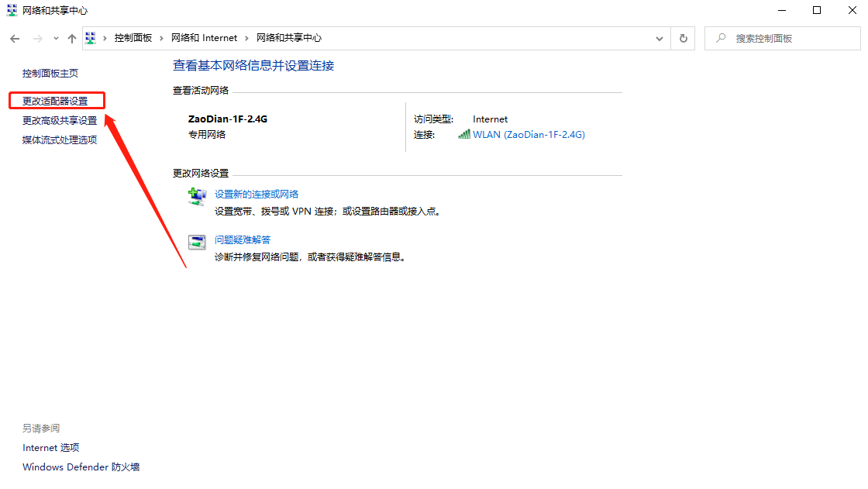Screen dimensions: 868x489
Task: Click the 搜索控制面板 search field
Action: [782, 38]
